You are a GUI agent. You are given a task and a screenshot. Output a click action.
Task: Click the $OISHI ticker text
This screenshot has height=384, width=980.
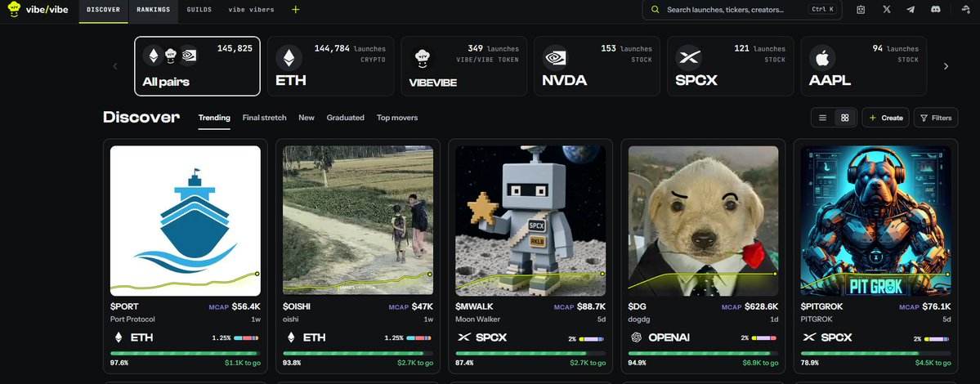click(x=297, y=306)
